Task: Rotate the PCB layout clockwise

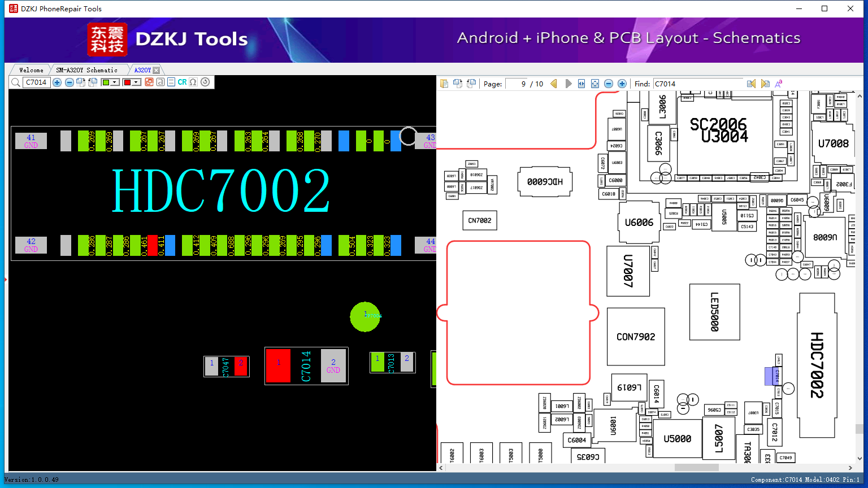Action: click(81, 82)
